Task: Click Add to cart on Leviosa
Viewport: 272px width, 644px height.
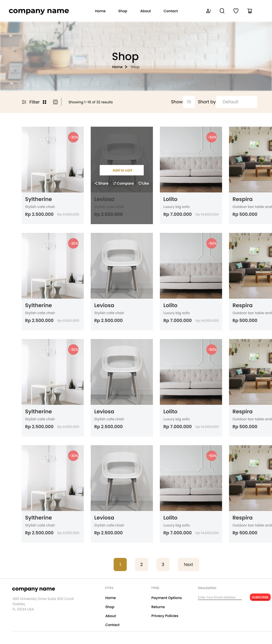Action: click(122, 170)
